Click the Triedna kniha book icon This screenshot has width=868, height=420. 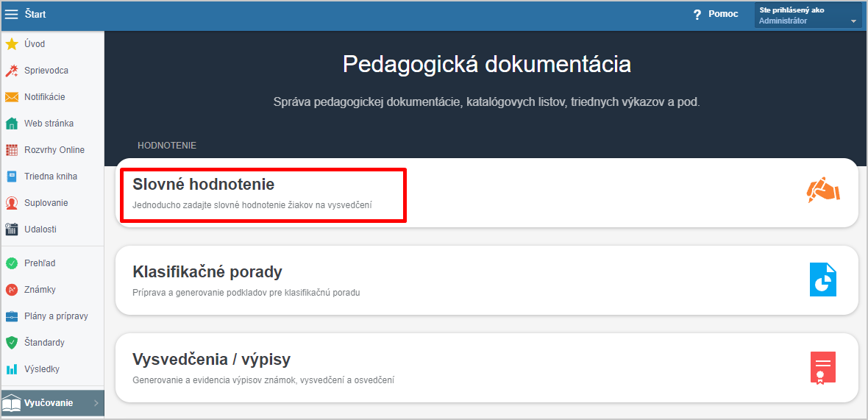[12, 177]
